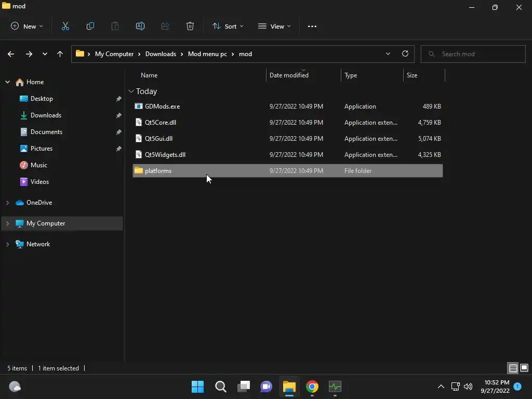Open the Windows Start menu

pyautogui.click(x=197, y=387)
